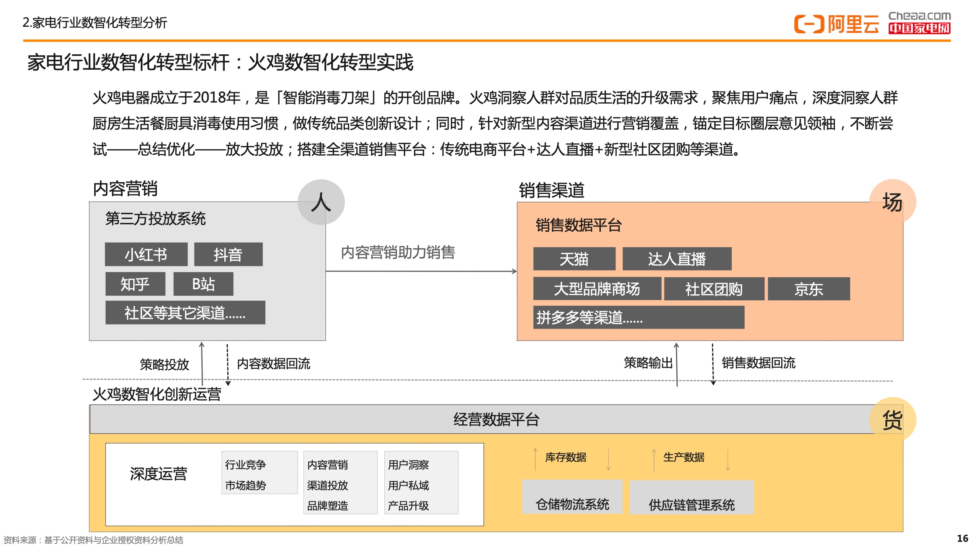Select the 社区团购 box
Viewport: 980px width, 551px height.
pos(714,289)
